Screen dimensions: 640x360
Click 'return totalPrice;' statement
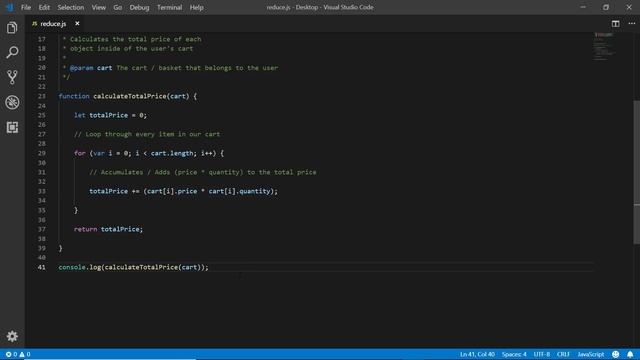pos(109,229)
